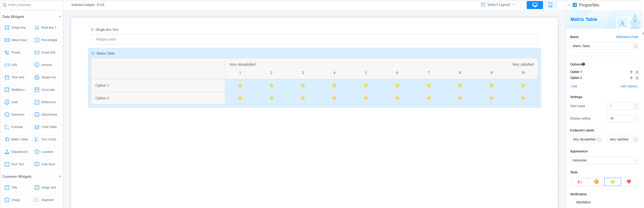644x208 pixels.
Task: Select star 10 in Option 2 row
Action: pyautogui.click(x=523, y=98)
